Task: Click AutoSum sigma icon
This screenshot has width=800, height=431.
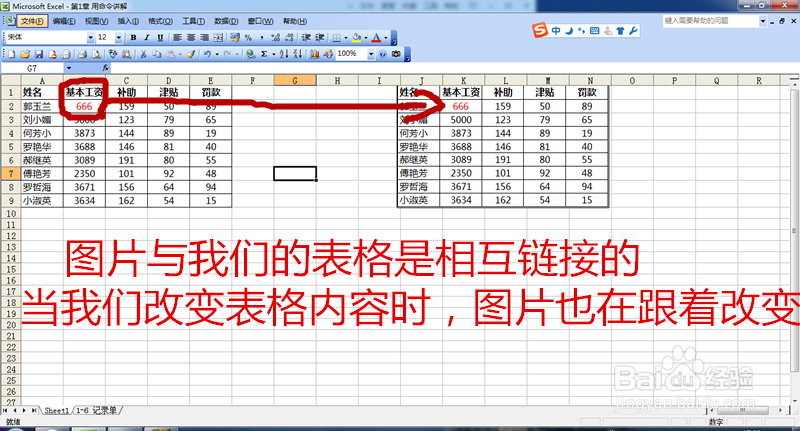Action: (264, 54)
